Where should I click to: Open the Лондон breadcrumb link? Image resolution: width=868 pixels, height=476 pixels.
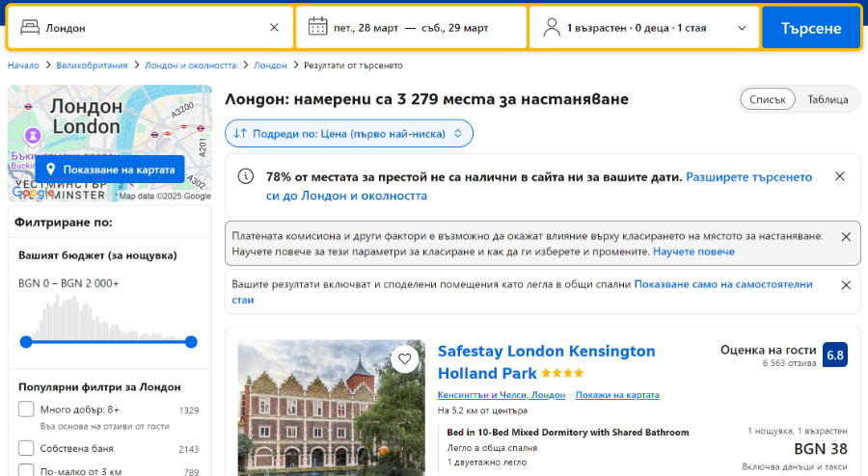(x=270, y=66)
